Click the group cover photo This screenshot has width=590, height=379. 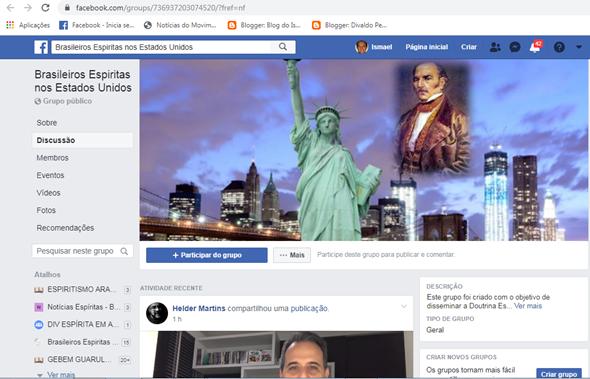click(363, 150)
